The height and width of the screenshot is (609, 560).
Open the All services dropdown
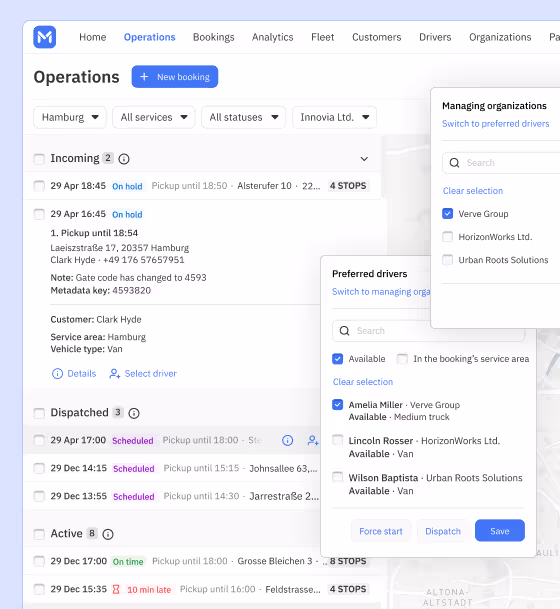point(154,117)
